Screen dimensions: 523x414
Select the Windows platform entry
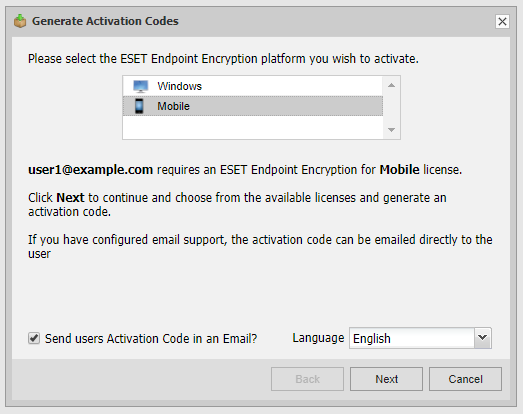[253, 86]
